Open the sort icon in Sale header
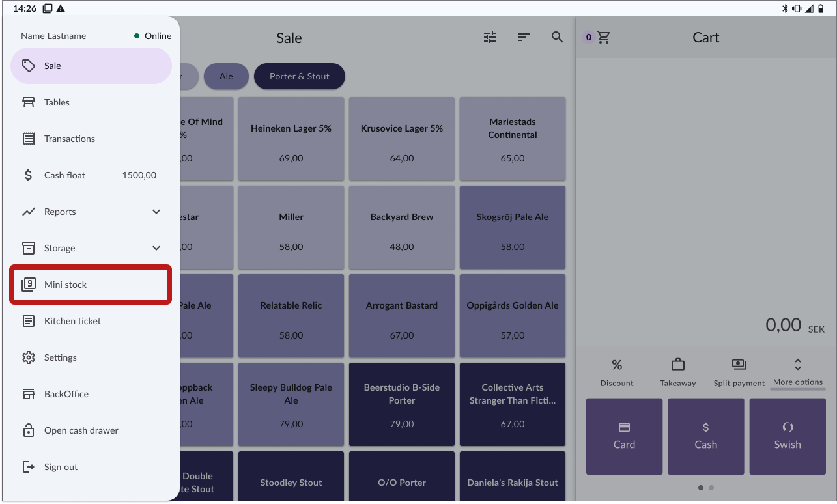The width and height of the screenshot is (837, 504). [x=523, y=37]
